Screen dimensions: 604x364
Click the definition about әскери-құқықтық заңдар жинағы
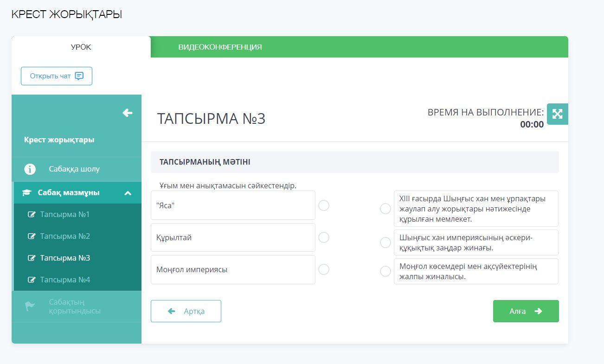pos(476,243)
